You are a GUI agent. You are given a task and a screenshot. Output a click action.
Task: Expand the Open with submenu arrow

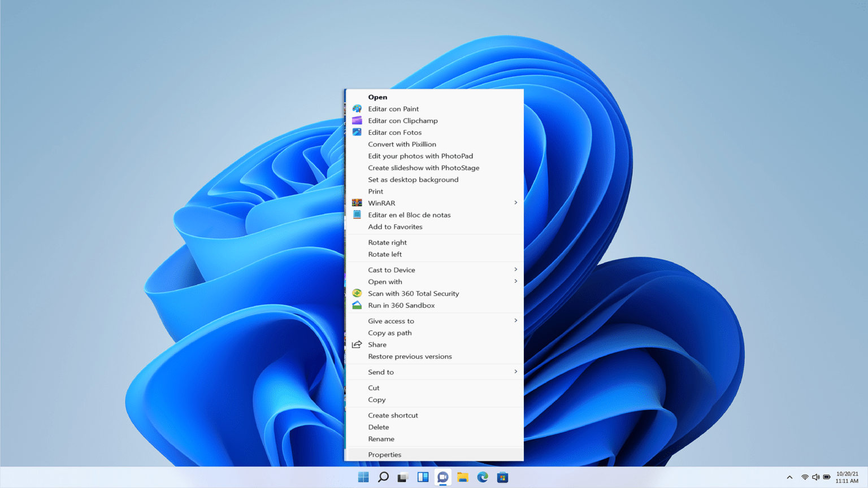pos(515,281)
